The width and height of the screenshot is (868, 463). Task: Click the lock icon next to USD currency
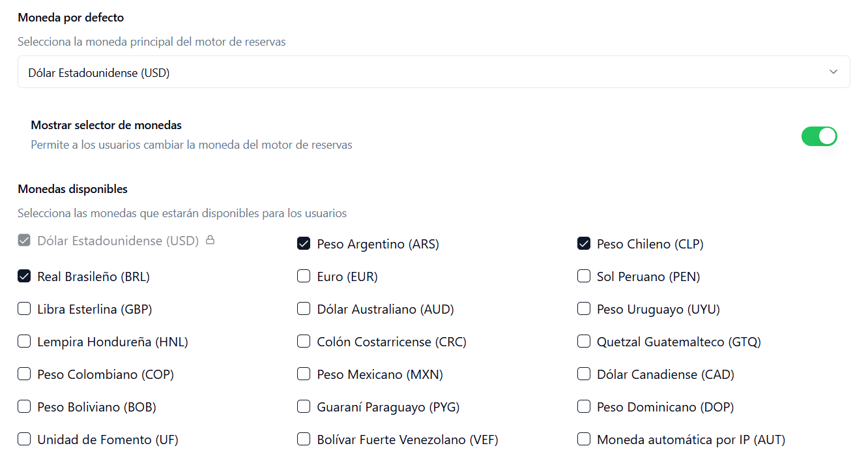(210, 240)
